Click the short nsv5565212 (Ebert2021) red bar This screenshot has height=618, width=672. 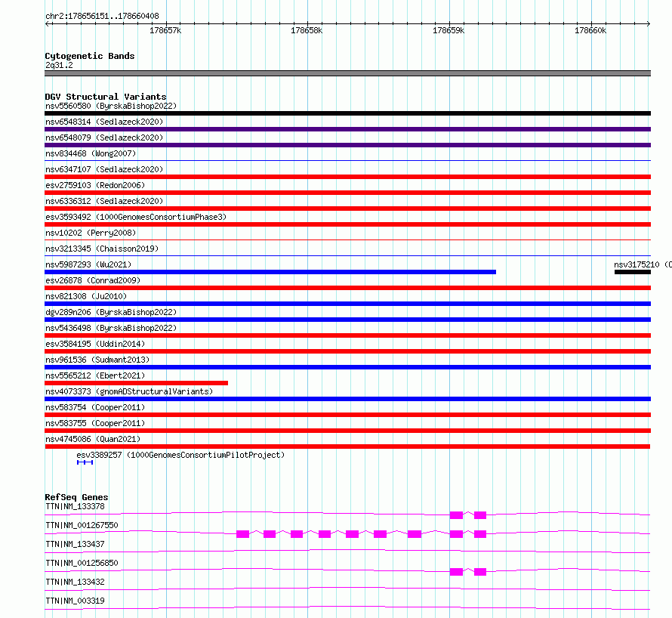pos(136,383)
